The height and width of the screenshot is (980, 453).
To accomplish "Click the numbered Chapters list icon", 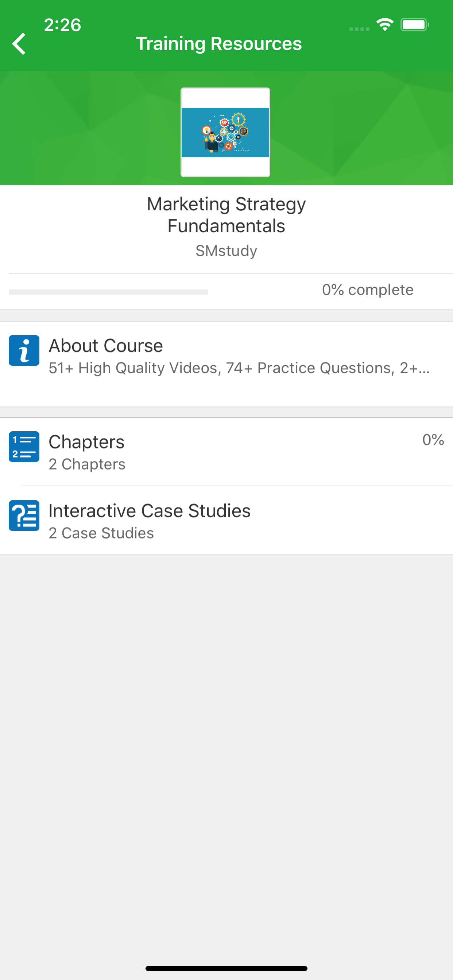I will (x=24, y=446).
